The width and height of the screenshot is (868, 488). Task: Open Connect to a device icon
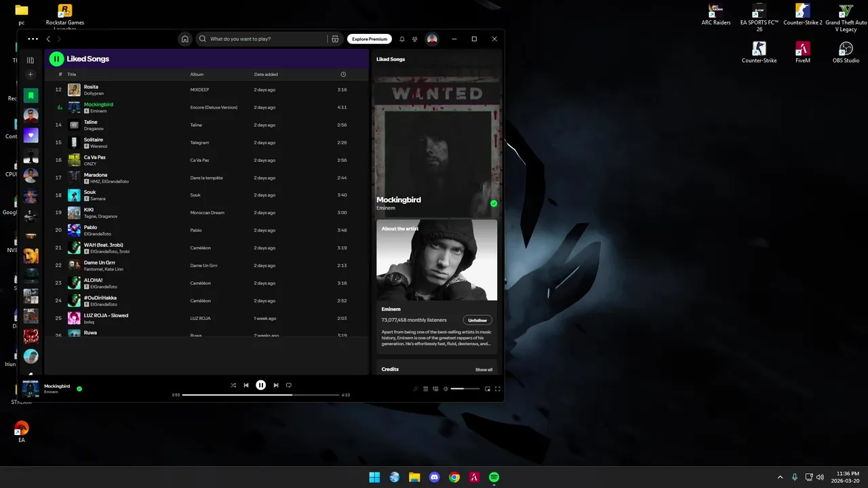435,389
